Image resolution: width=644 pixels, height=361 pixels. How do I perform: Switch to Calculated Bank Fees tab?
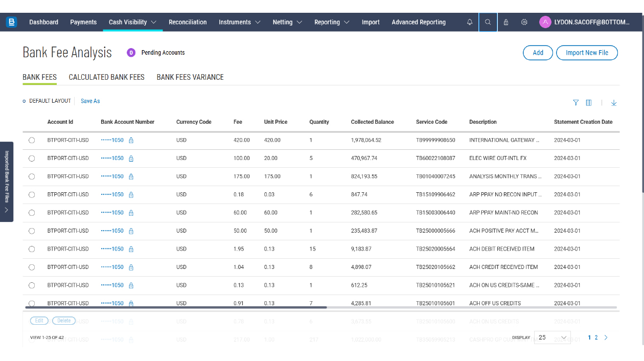click(106, 77)
